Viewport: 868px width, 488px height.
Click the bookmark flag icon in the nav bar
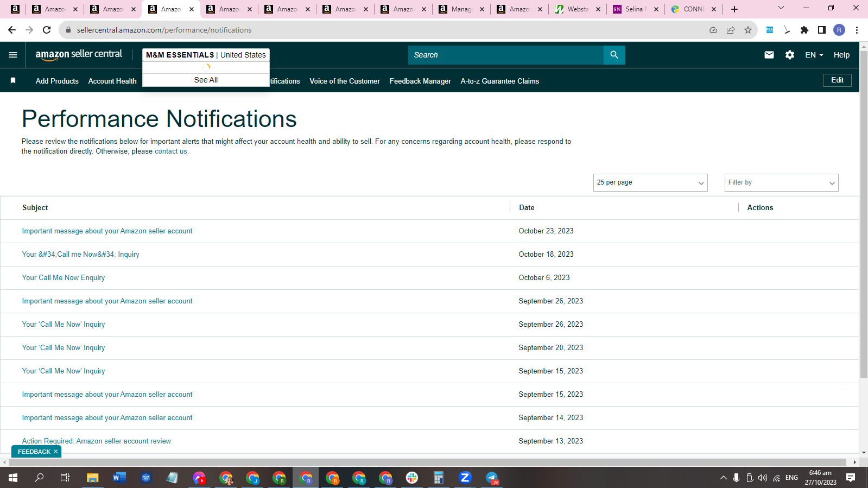[13, 80]
